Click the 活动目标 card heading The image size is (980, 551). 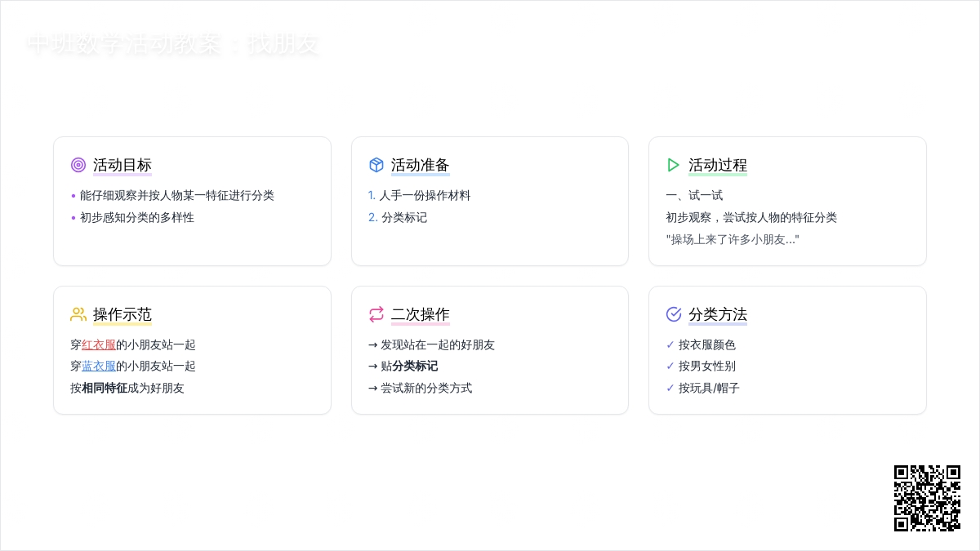122,165
